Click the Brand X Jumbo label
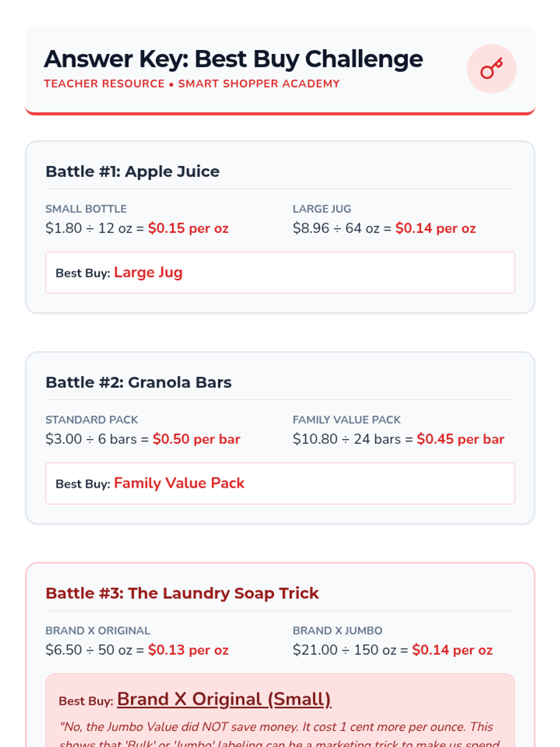560x747 pixels. [x=337, y=631]
